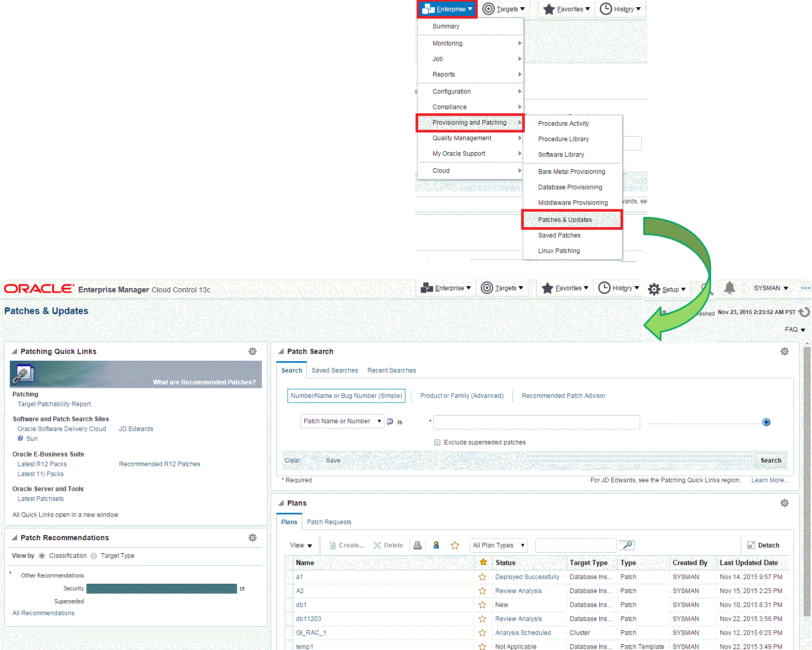Screen dimensions: 812x650
Task: Open the View menu in the Plans toolbar
Action: point(301,545)
